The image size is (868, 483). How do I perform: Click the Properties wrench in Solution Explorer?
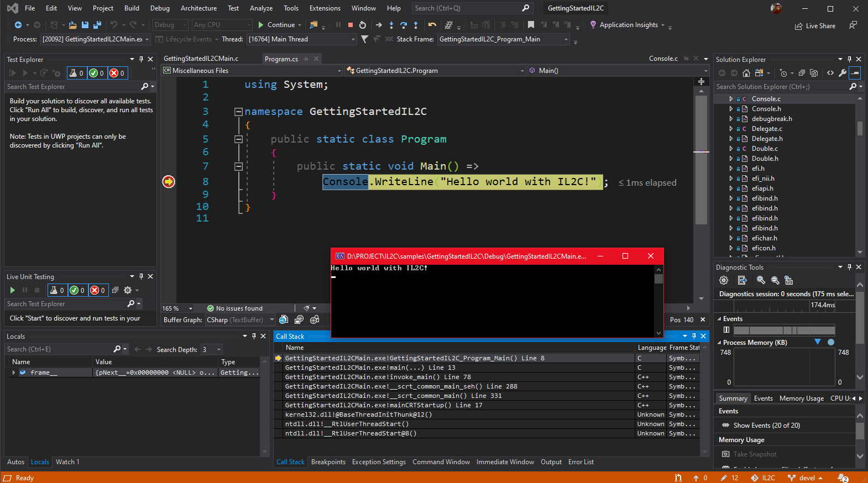pyautogui.click(x=843, y=73)
